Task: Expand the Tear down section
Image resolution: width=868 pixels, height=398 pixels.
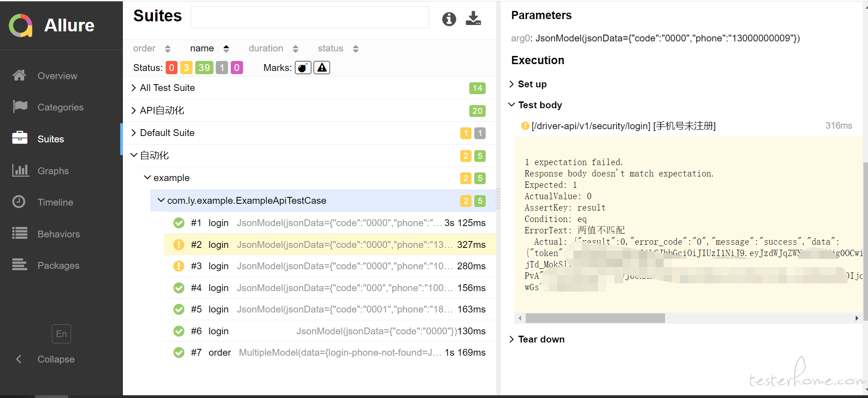Action: [537, 339]
